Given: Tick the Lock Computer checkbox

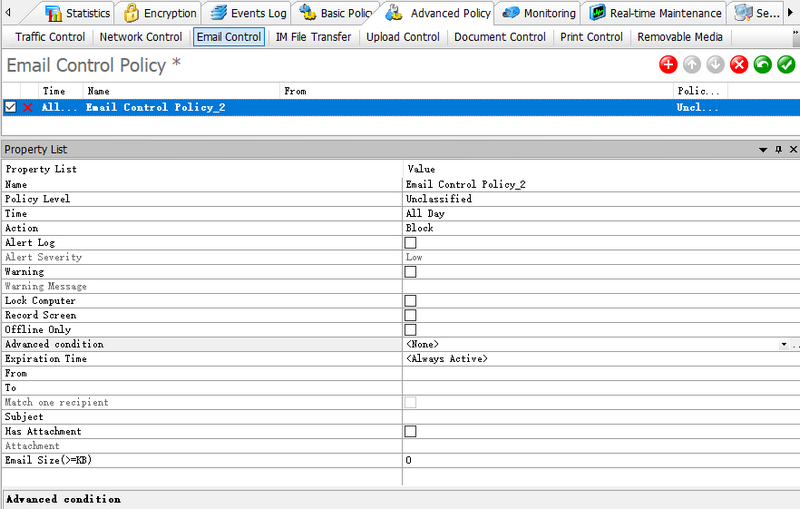Looking at the screenshot, I should click(410, 301).
